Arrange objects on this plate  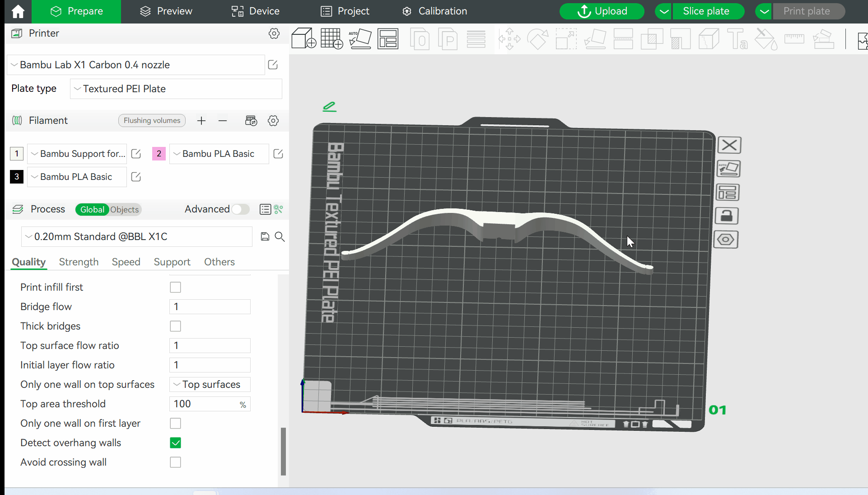728,192
